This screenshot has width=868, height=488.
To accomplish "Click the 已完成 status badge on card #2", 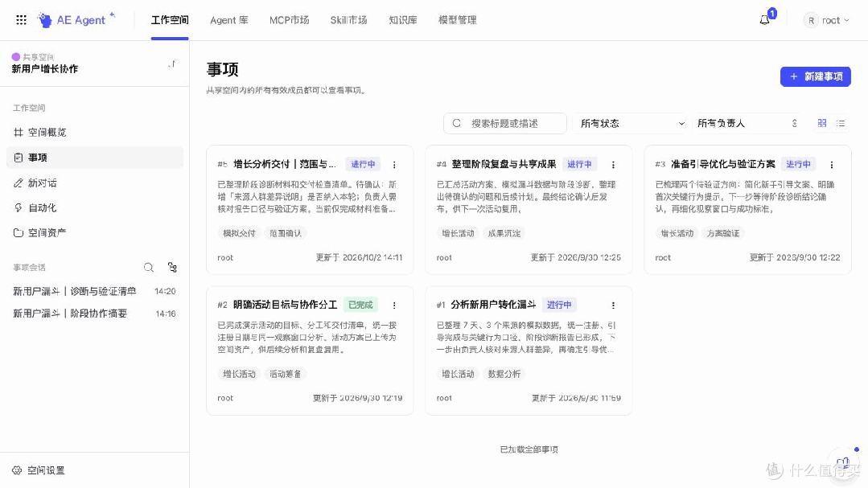I will click(x=360, y=305).
